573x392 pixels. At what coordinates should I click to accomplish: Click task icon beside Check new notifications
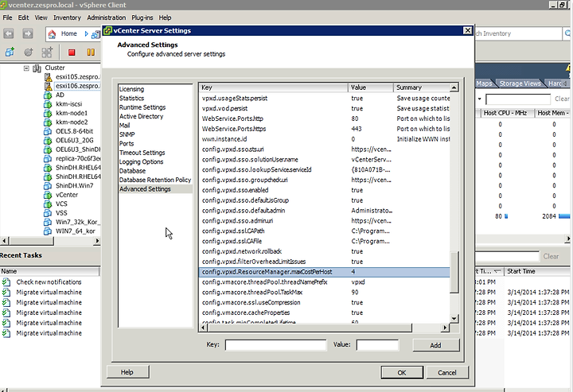point(6,282)
